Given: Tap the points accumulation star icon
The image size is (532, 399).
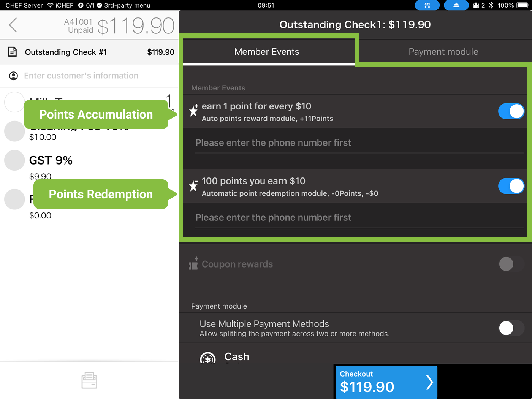Looking at the screenshot, I should click(x=193, y=111).
